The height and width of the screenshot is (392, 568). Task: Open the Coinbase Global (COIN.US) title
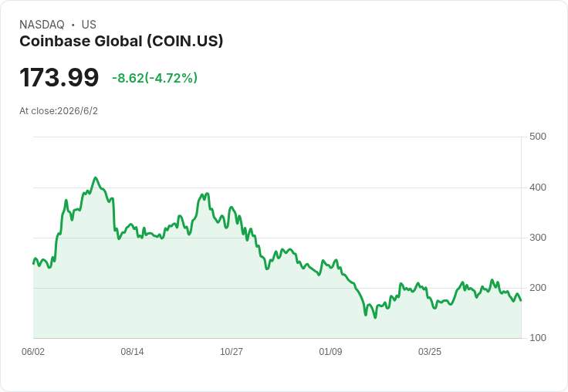121,42
